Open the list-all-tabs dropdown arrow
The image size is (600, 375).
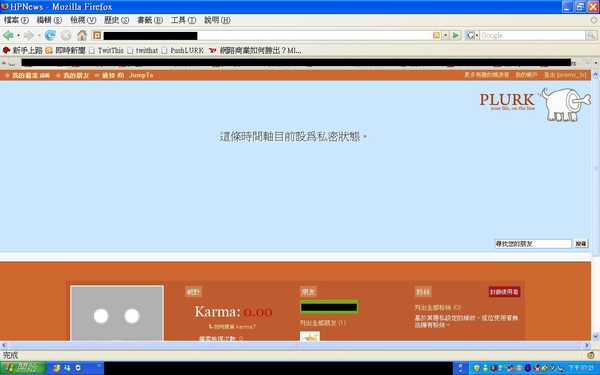[x=596, y=62]
